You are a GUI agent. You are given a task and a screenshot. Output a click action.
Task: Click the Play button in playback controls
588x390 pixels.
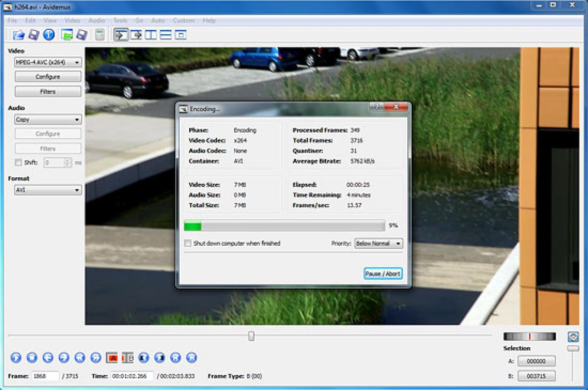pos(16,357)
